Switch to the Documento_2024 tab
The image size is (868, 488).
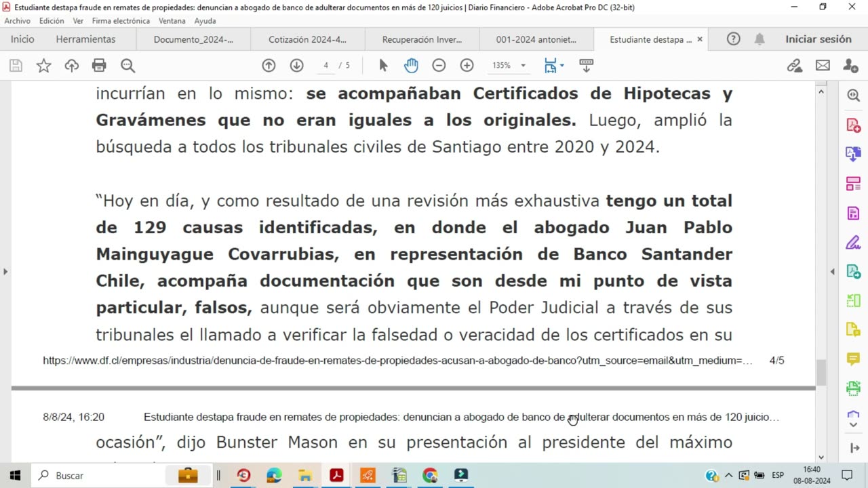pos(193,39)
